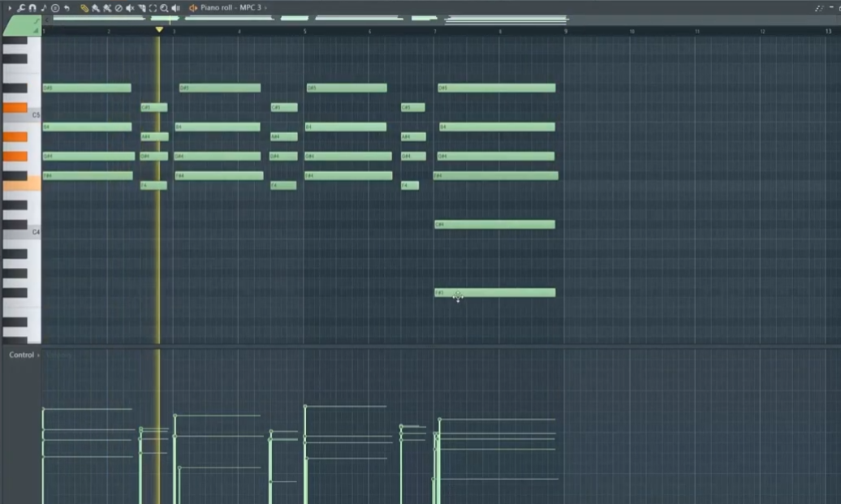Click the topmost velocity handle at bar 5
The height and width of the screenshot is (504, 841).
click(x=305, y=407)
